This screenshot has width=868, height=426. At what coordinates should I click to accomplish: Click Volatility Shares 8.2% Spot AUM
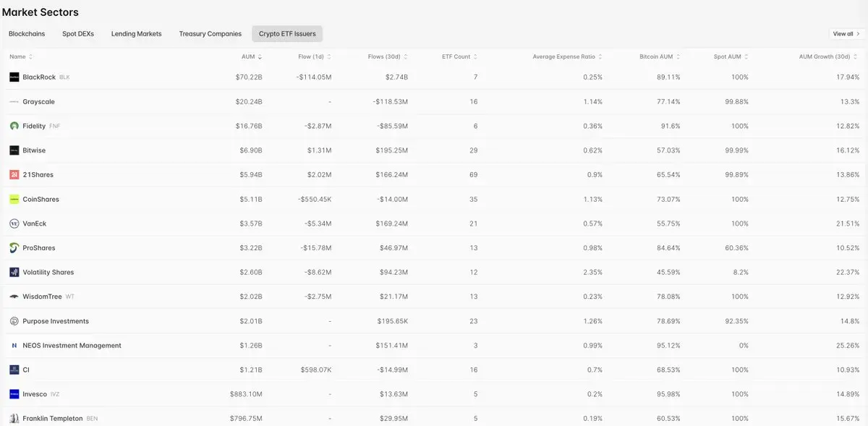tap(740, 273)
